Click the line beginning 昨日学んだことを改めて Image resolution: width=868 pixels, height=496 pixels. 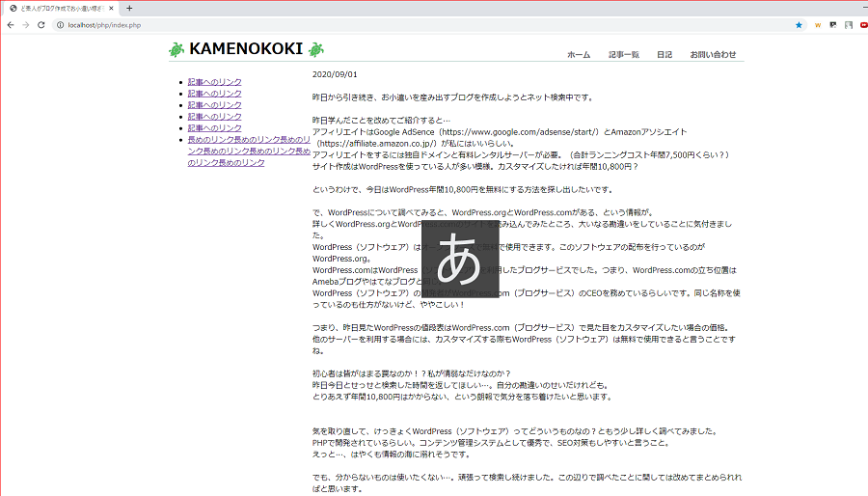tap(381, 120)
